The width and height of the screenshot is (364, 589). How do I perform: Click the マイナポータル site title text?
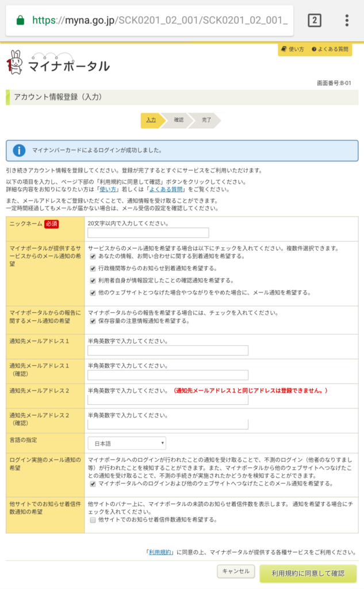(69, 66)
